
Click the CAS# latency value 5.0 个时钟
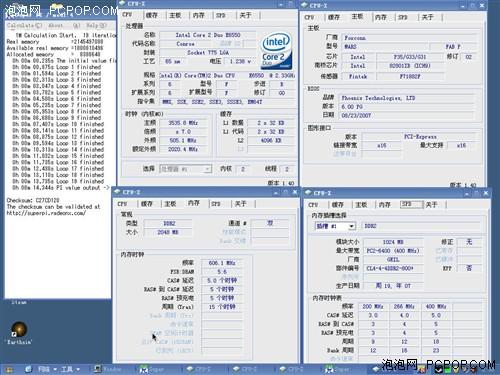click(222, 280)
